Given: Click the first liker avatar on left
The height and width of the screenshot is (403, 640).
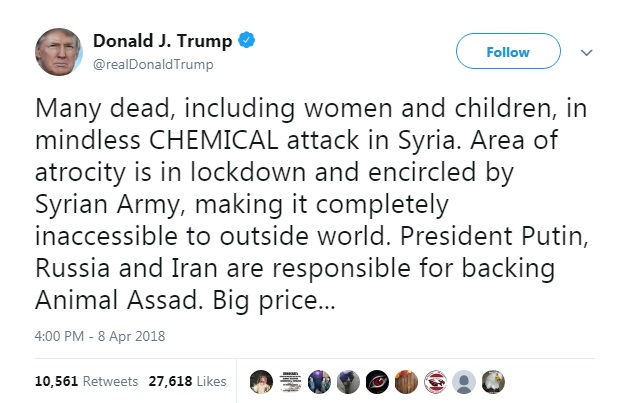Looking at the screenshot, I should tap(261, 381).
